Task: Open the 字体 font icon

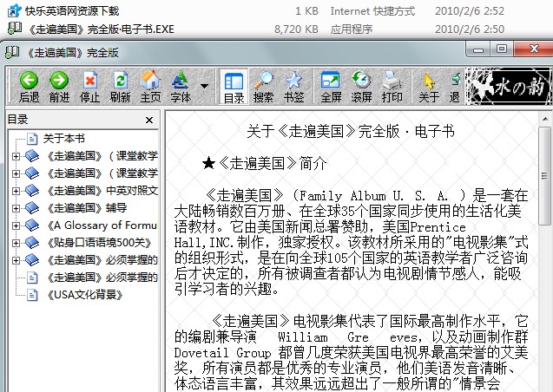Action: [x=181, y=80]
